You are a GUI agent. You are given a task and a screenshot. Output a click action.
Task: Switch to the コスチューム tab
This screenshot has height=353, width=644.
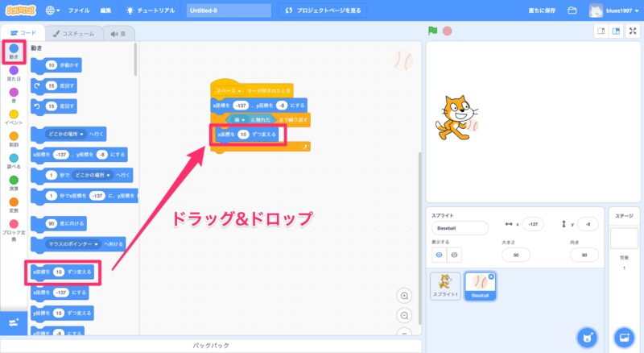coord(71,34)
